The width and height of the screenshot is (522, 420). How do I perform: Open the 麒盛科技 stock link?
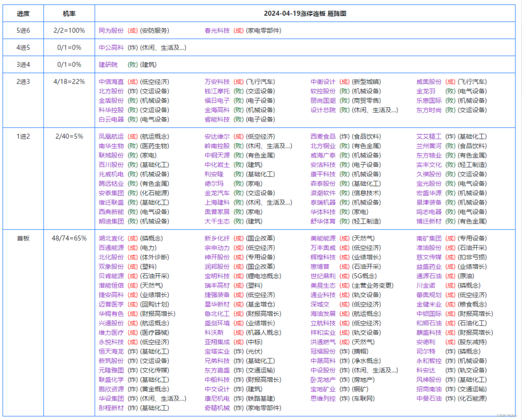pyautogui.click(x=429, y=333)
